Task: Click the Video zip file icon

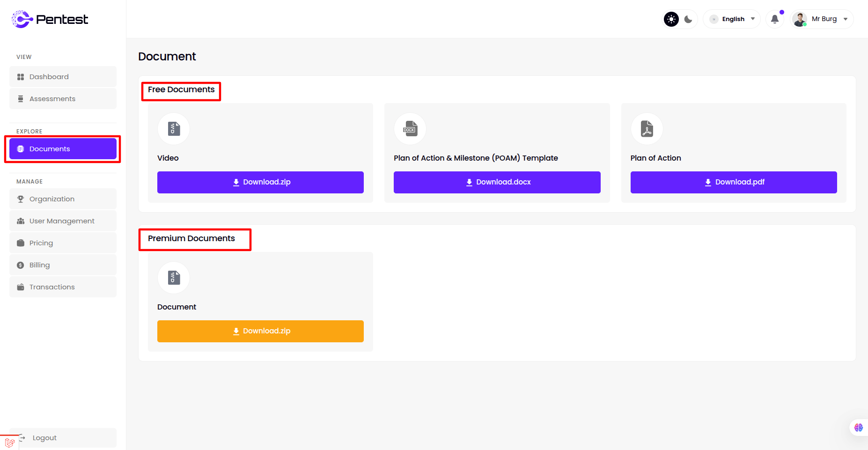Action: [174, 129]
